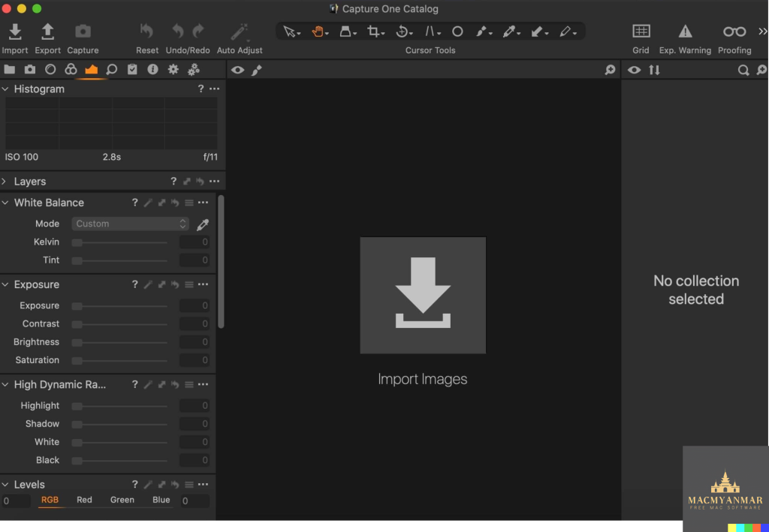This screenshot has height=532, width=769.
Task: Click the Redo arrow in the toolbar
Action: [198, 32]
